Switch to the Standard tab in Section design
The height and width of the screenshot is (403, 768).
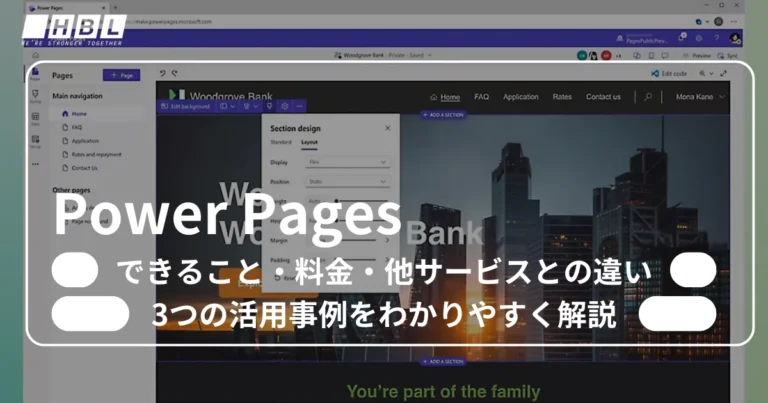[x=281, y=143]
